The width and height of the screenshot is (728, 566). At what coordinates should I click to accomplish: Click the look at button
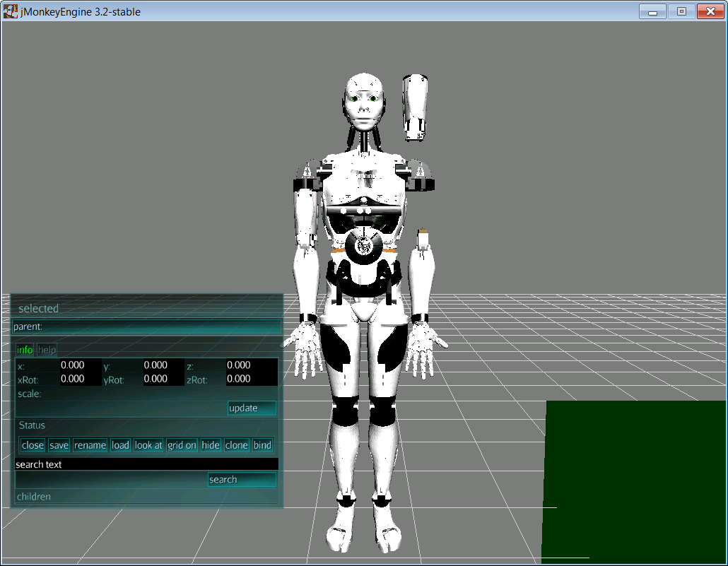pos(148,445)
